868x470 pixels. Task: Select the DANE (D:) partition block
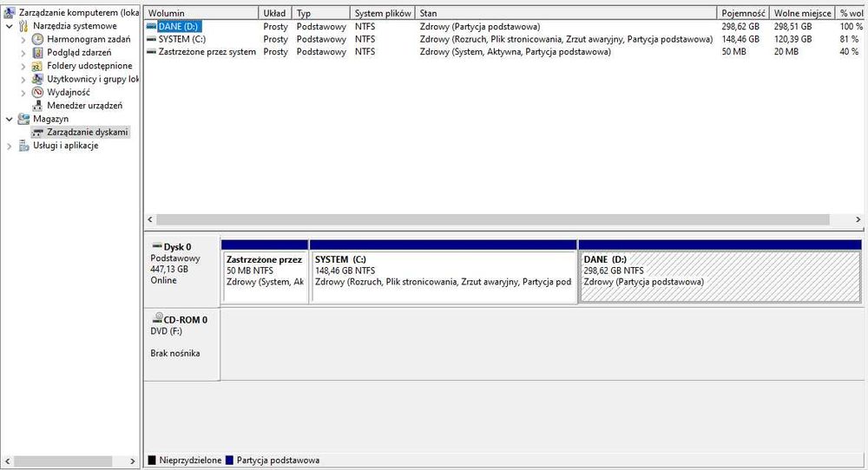pyautogui.click(x=720, y=271)
